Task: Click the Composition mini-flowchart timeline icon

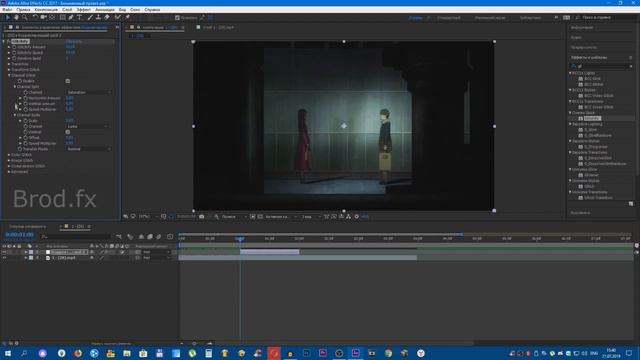Action: (x=119, y=237)
